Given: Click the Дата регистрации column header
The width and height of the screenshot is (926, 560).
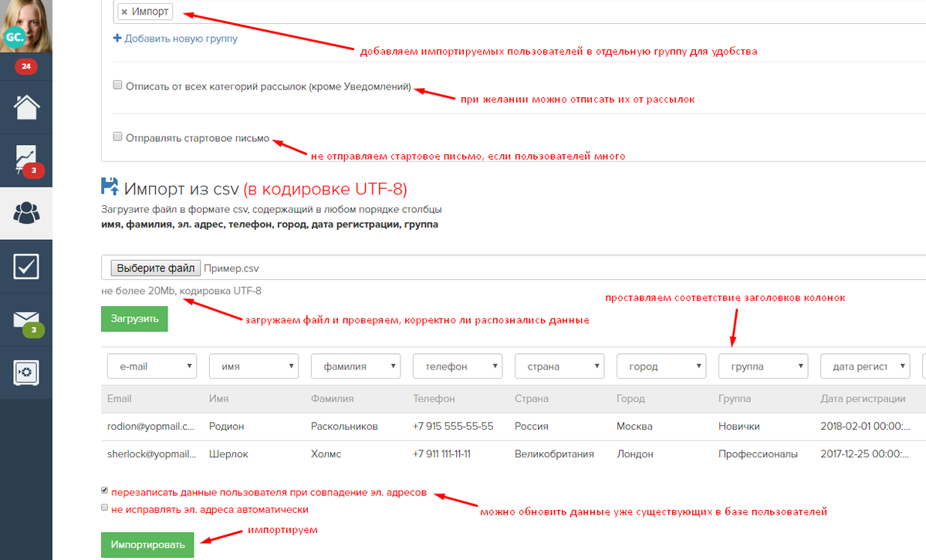Looking at the screenshot, I should coord(863,399).
